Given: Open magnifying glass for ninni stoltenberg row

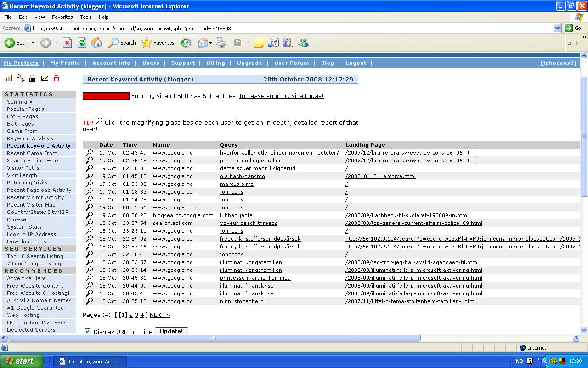Looking at the screenshot, I should point(90,301).
